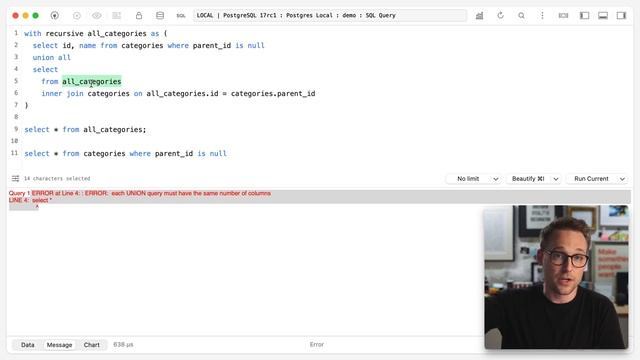
Task: Expand the No limit dropdown arrow
Action: (x=496, y=179)
